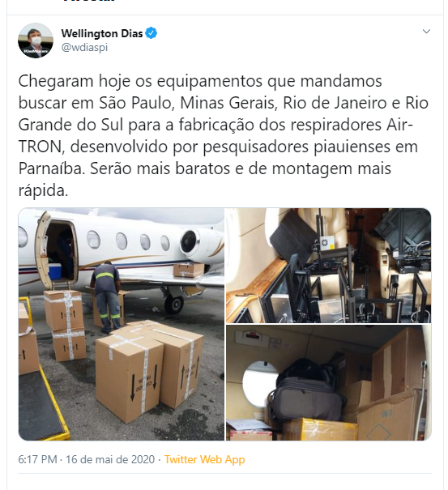Open the airplane and boxes photo

tap(122, 324)
